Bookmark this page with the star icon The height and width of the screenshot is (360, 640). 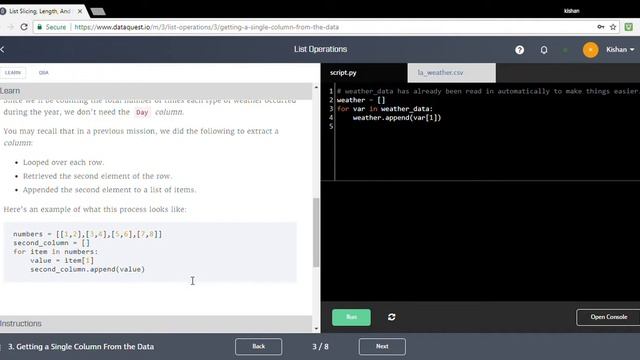(613, 27)
